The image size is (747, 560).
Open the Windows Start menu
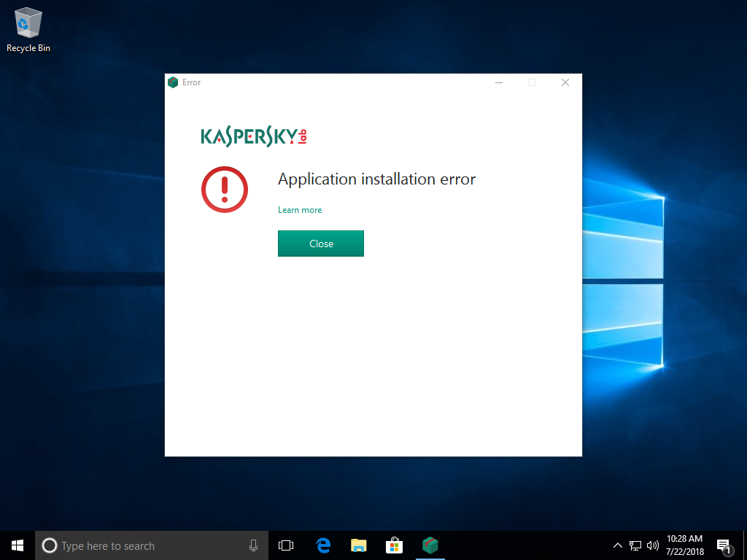point(18,545)
